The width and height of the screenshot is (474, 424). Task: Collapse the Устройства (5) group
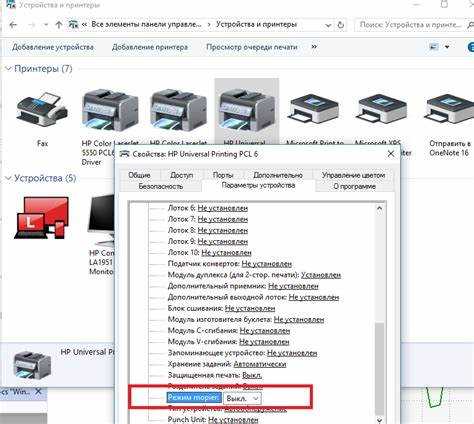[x=8, y=178]
